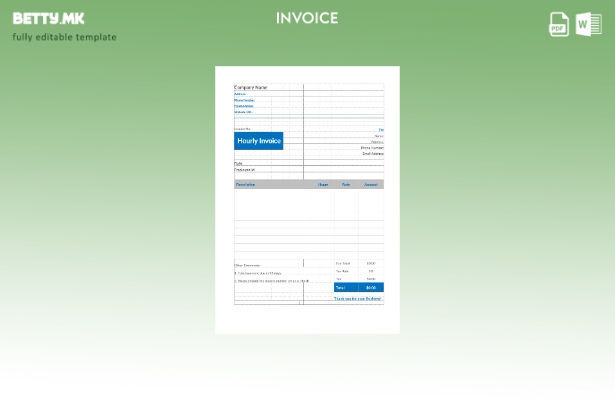Image resolution: width=615 pixels, height=400 pixels.
Task: Click the Word document format icon
Action: click(x=589, y=25)
